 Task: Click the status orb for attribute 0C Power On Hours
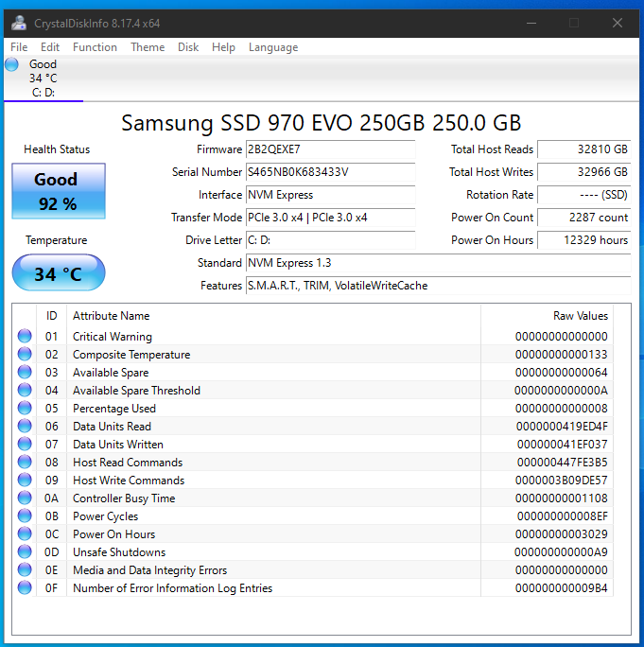point(25,533)
